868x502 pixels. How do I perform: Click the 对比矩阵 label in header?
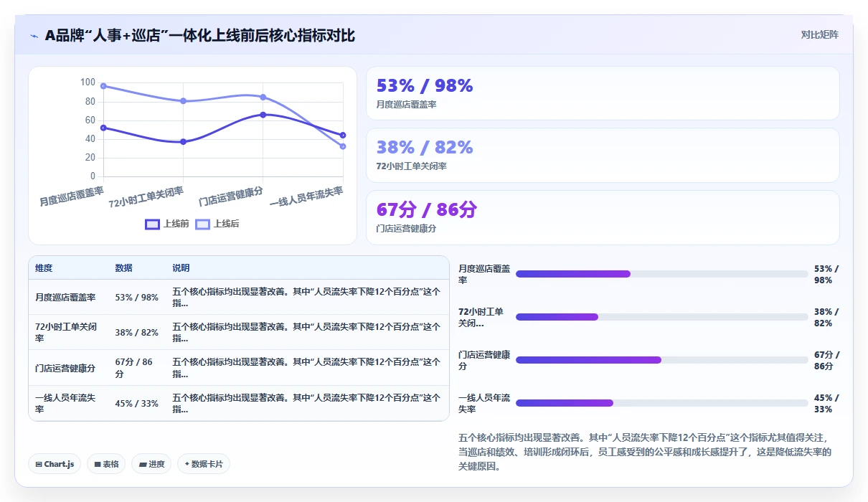(x=820, y=34)
